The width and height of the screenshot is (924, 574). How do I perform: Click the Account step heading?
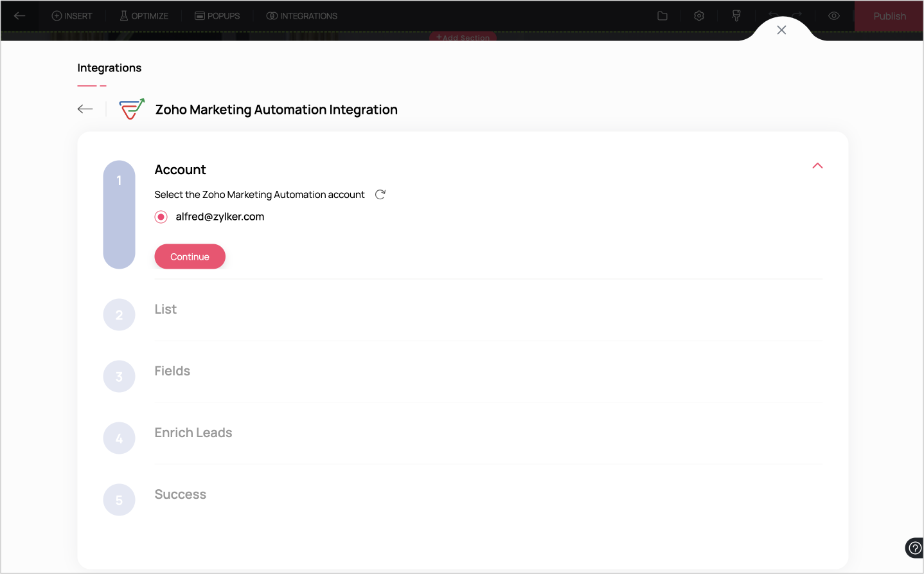pos(180,170)
